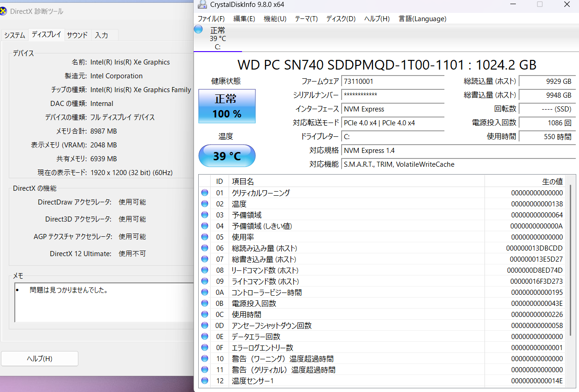Click the 項目名 column header
The width and height of the screenshot is (579, 392).
tap(356, 181)
